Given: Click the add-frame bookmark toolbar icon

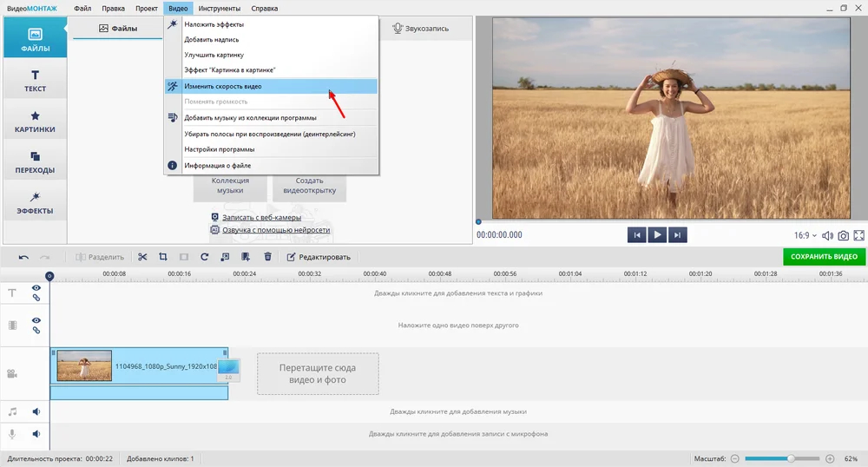Looking at the screenshot, I should [246, 257].
